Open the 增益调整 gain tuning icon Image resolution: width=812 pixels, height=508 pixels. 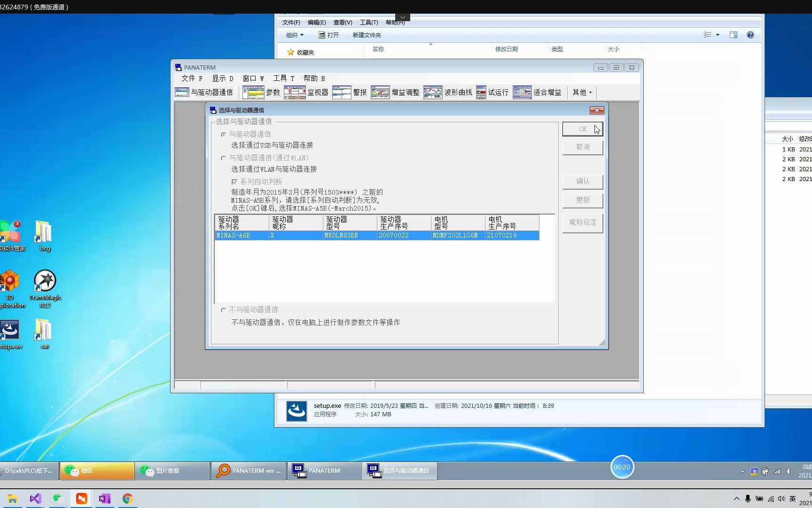pyautogui.click(x=395, y=92)
